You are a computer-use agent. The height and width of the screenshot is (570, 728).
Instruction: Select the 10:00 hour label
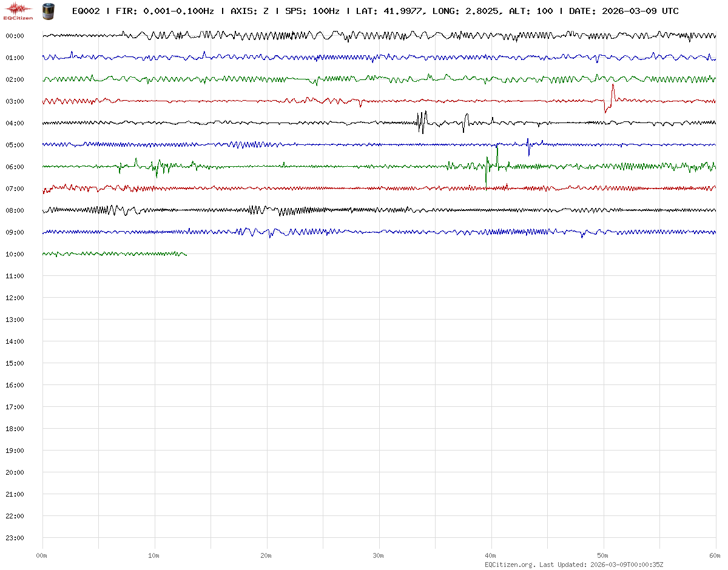15,254
